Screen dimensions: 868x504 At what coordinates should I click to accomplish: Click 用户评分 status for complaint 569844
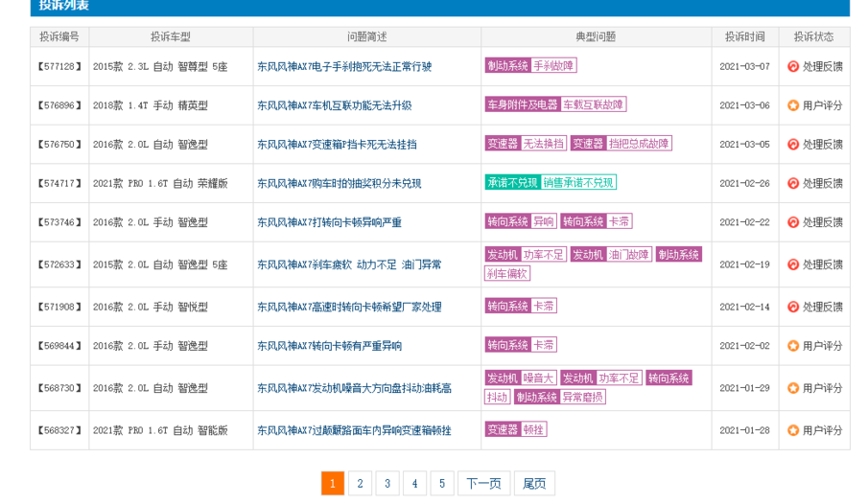click(822, 346)
